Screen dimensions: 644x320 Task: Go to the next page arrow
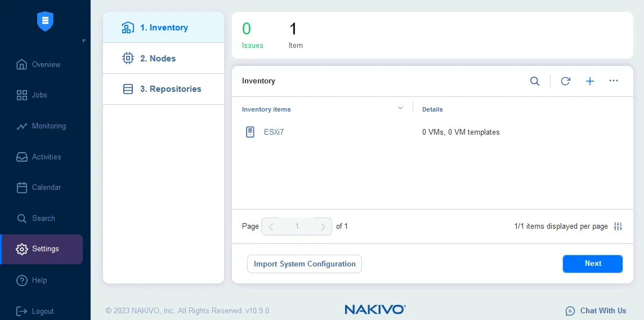coord(323,226)
